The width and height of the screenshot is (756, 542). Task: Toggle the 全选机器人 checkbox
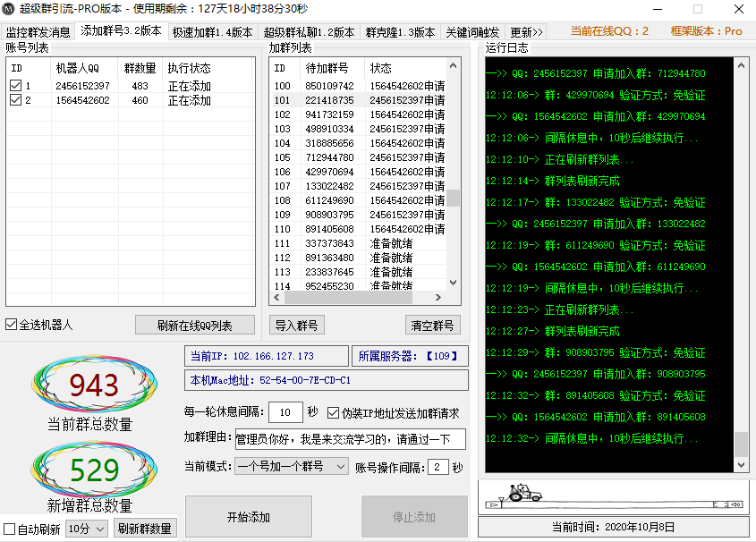[13, 324]
